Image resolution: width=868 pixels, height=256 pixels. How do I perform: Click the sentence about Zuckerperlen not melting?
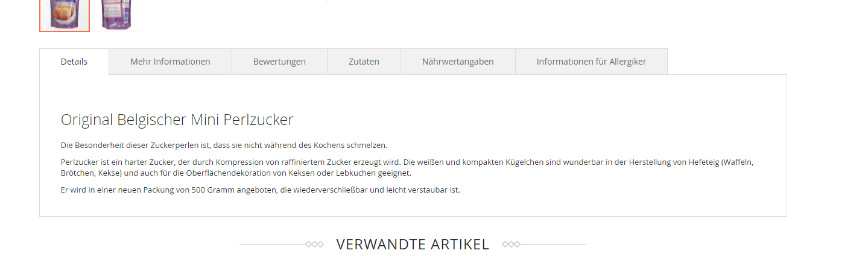pos(224,146)
